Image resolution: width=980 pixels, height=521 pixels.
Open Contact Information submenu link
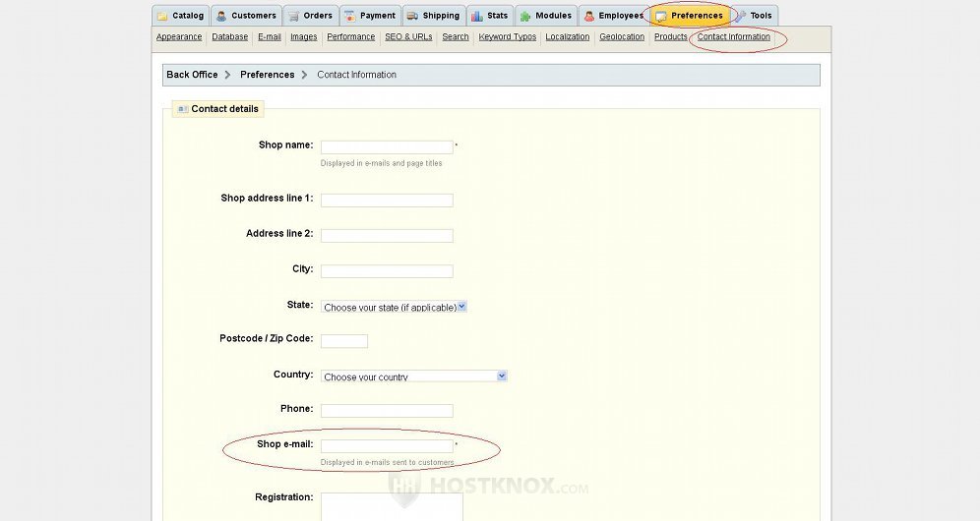[x=733, y=36]
